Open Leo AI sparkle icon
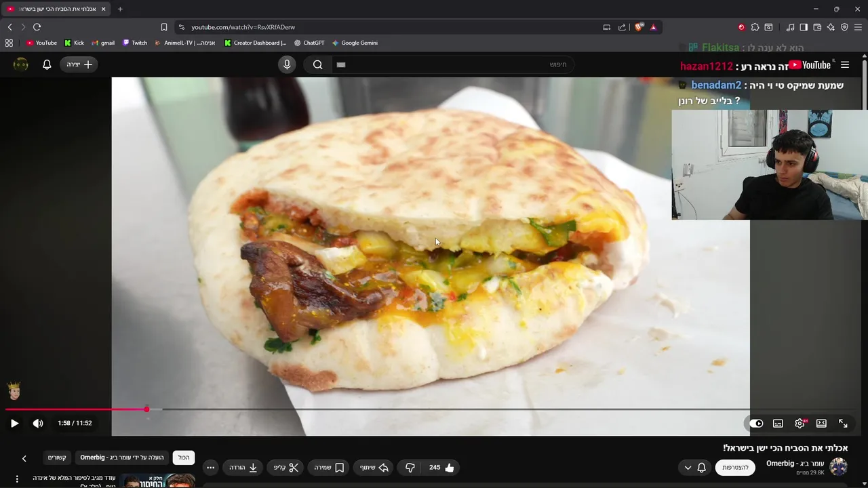868x488 pixels. [x=831, y=27]
